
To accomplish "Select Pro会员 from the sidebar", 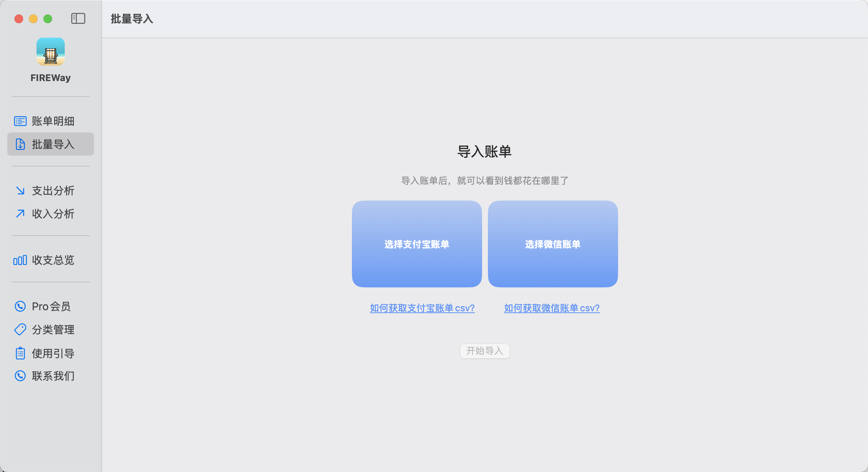I will coord(51,306).
